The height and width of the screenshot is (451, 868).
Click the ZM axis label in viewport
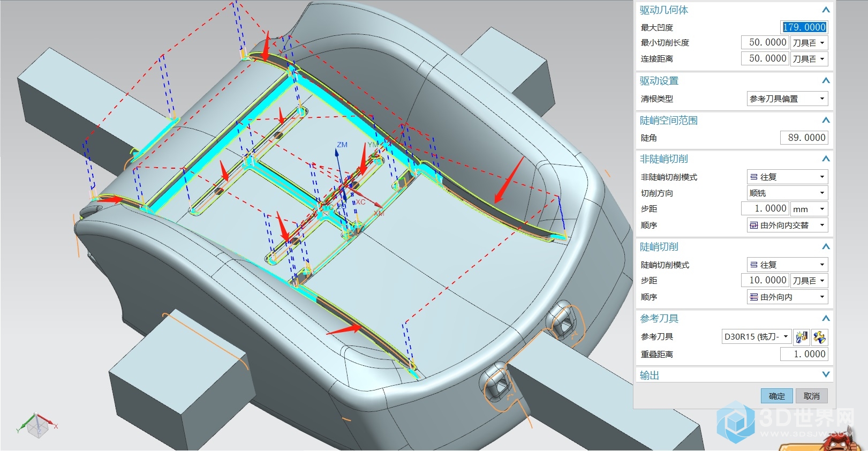(342, 145)
